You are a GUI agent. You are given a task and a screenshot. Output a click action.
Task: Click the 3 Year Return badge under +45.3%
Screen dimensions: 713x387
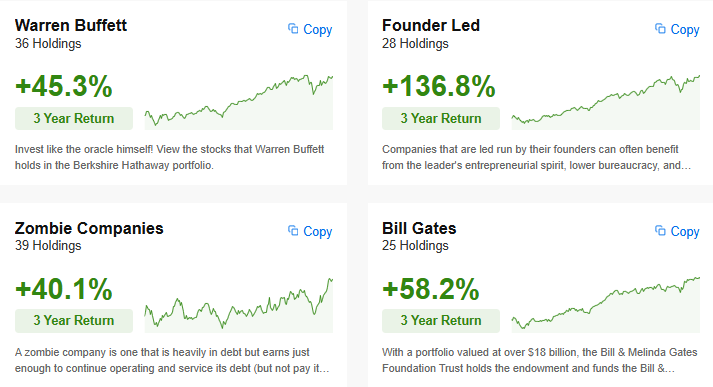pos(74,119)
